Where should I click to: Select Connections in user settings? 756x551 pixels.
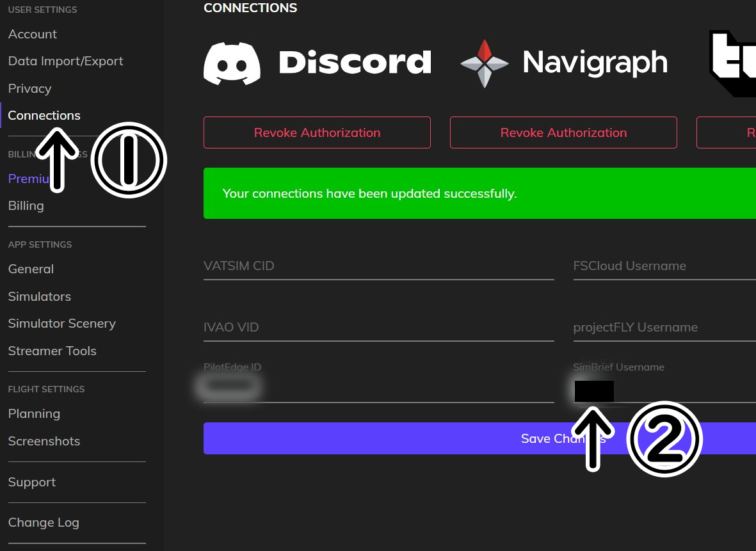44,115
